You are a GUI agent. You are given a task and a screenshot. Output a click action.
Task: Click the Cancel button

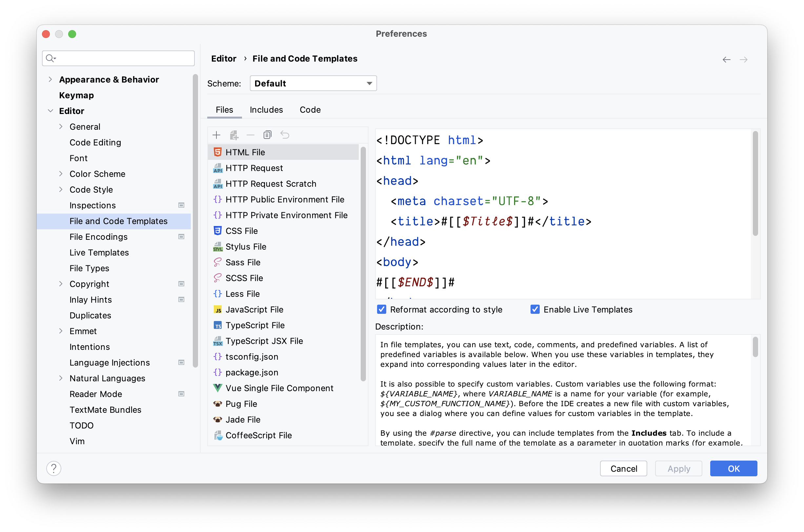(623, 468)
